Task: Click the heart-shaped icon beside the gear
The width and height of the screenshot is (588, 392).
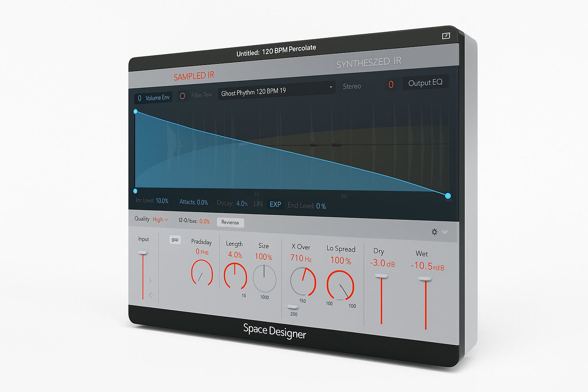Action: [445, 232]
